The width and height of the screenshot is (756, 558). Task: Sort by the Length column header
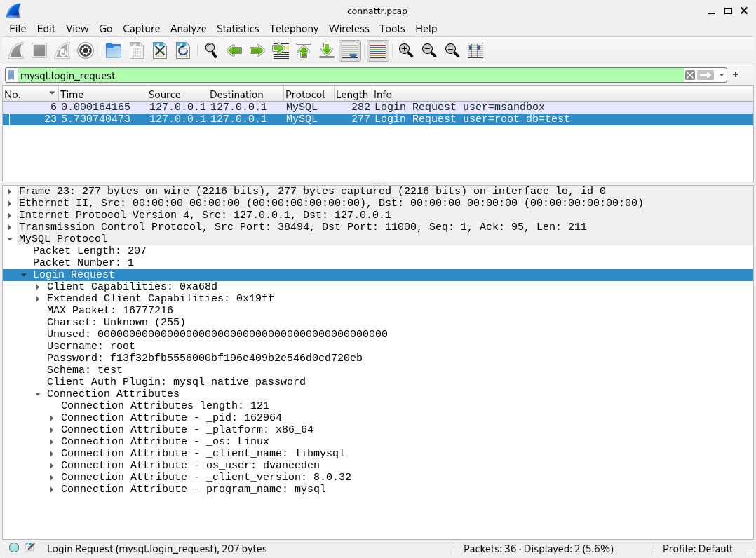(x=352, y=95)
